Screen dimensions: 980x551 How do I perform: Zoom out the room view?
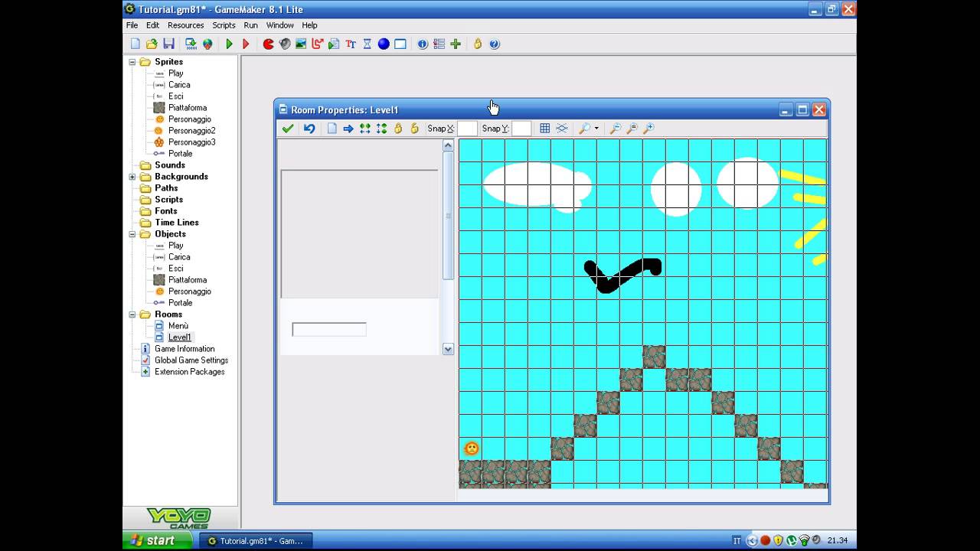(615, 129)
